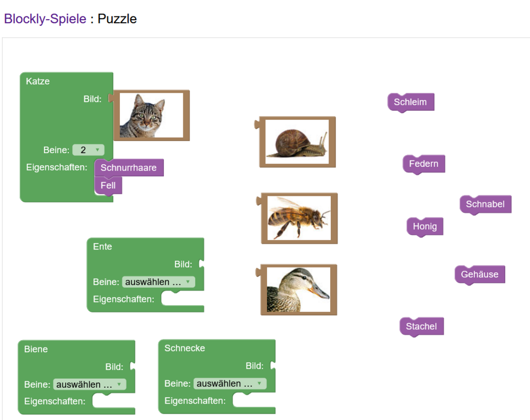Click the Schnurrhaare block in Katze
The width and height of the screenshot is (530, 420).
click(x=129, y=168)
